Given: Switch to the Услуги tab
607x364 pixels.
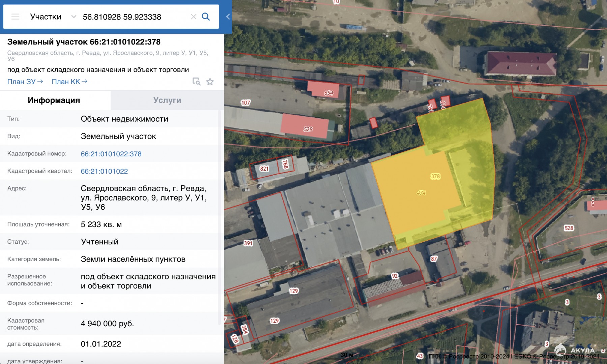Looking at the screenshot, I should [167, 100].
